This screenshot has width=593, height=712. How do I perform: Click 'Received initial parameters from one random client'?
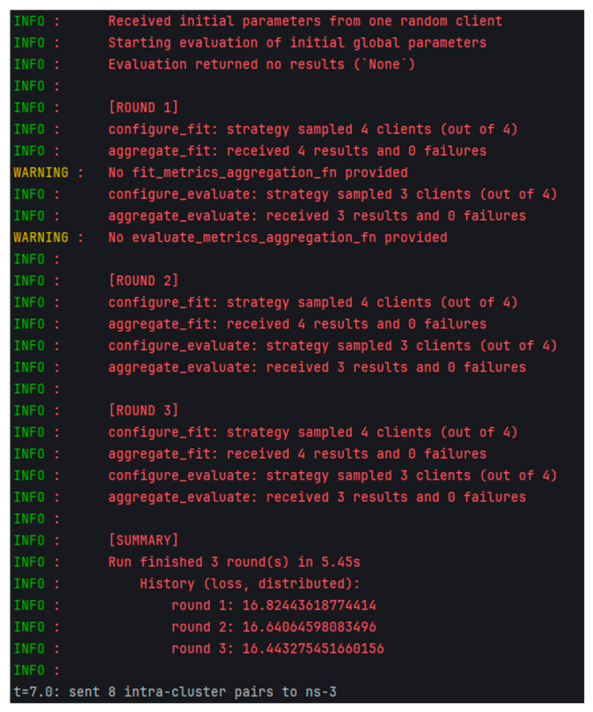point(305,21)
